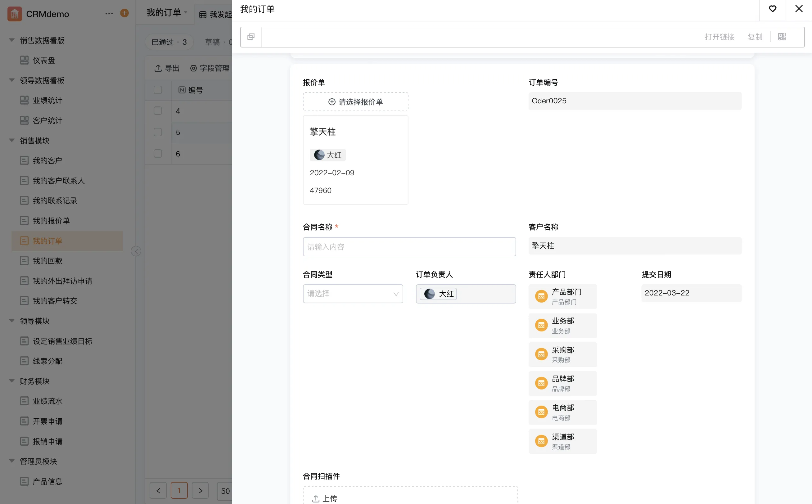Click the 订单负责人 field with 大红
812x504 pixels.
point(466,294)
